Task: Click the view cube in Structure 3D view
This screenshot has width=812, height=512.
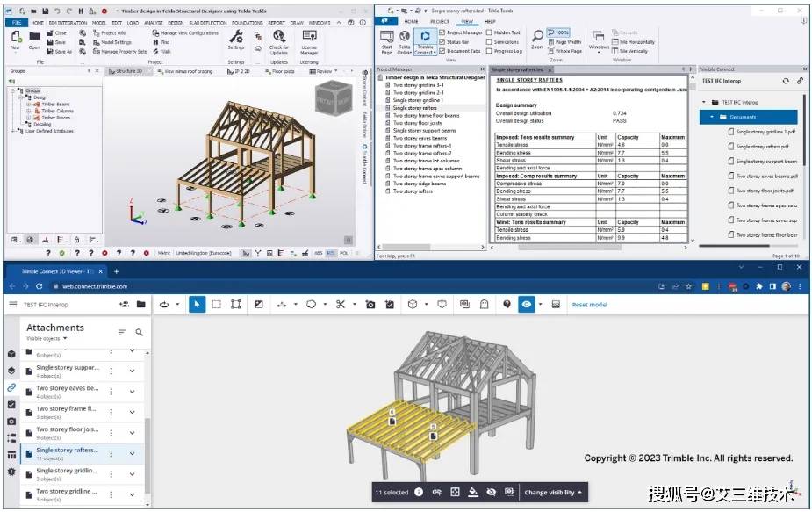Action: pos(334,97)
